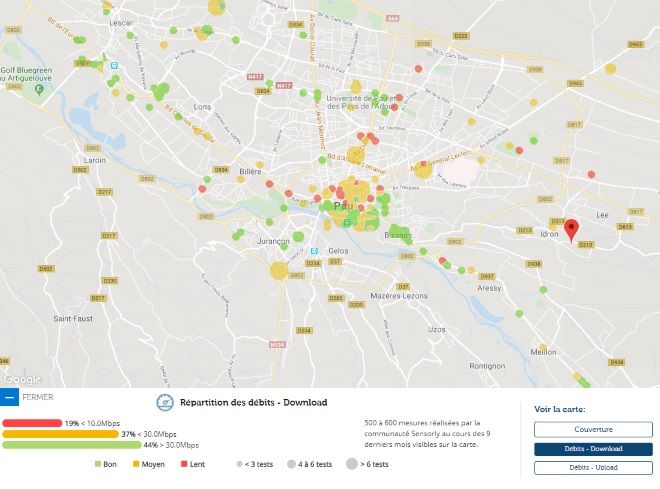The height and width of the screenshot is (489, 660).
Task: Click the N134 road shield
Action: (x=277, y=345)
